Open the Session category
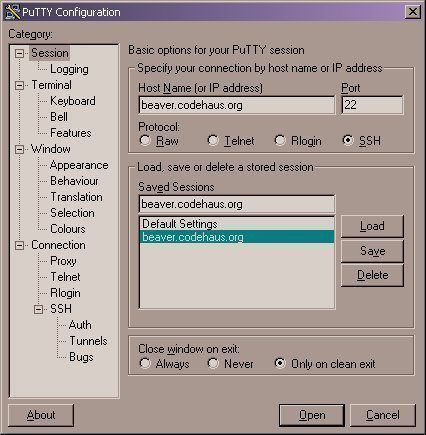The image size is (426, 435). pyautogui.click(x=50, y=53)
